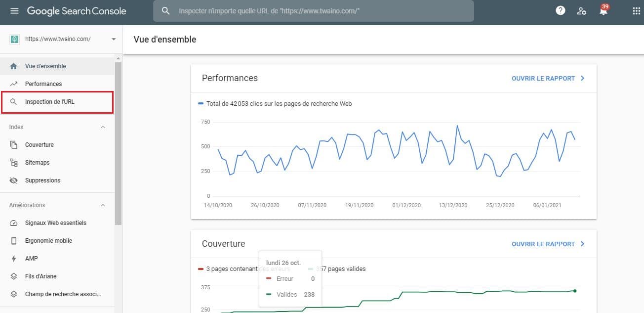Screen dimensions: 644x313
Task: Open the property selector dropdown arrow
Action: pos(114,39)
